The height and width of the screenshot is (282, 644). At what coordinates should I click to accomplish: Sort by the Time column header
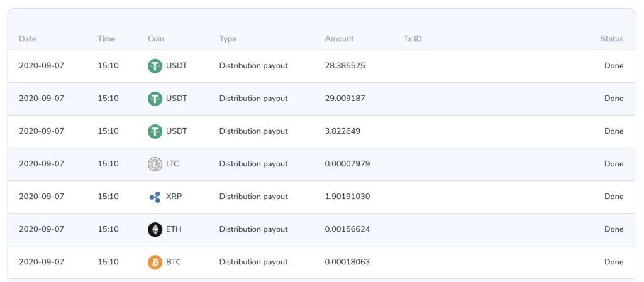point(106,39)
